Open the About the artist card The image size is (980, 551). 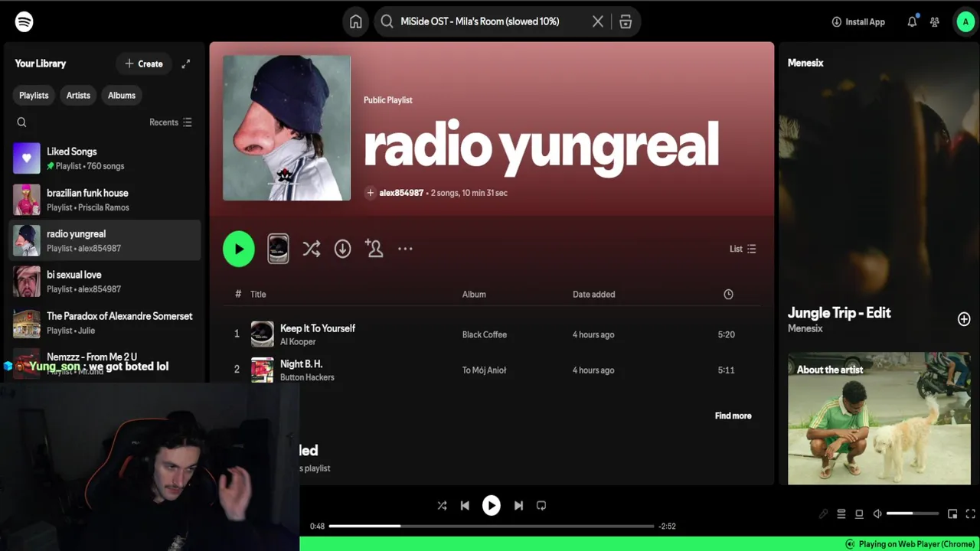[879, 419]
